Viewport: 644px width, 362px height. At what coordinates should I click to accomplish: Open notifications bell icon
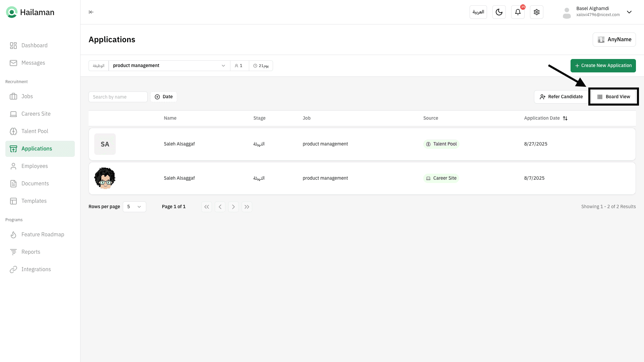point(518,12)
